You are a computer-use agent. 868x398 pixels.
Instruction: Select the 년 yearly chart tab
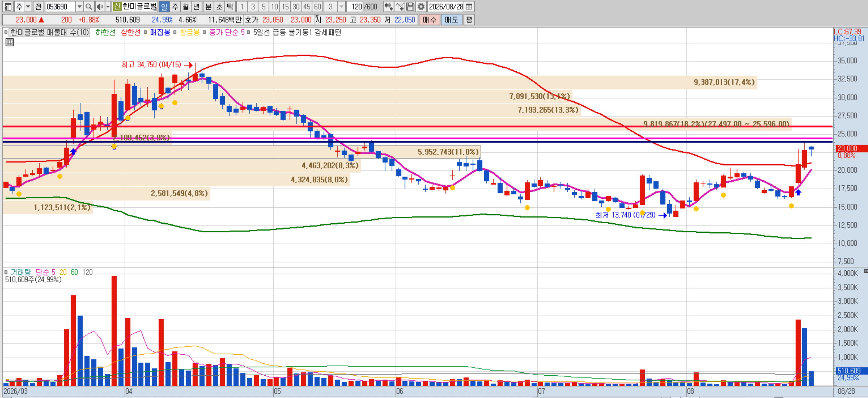click(x=197, y=6)
